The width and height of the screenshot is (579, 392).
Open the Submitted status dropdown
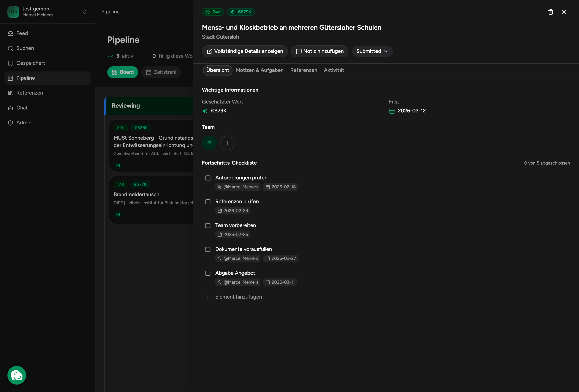point(372,51)
